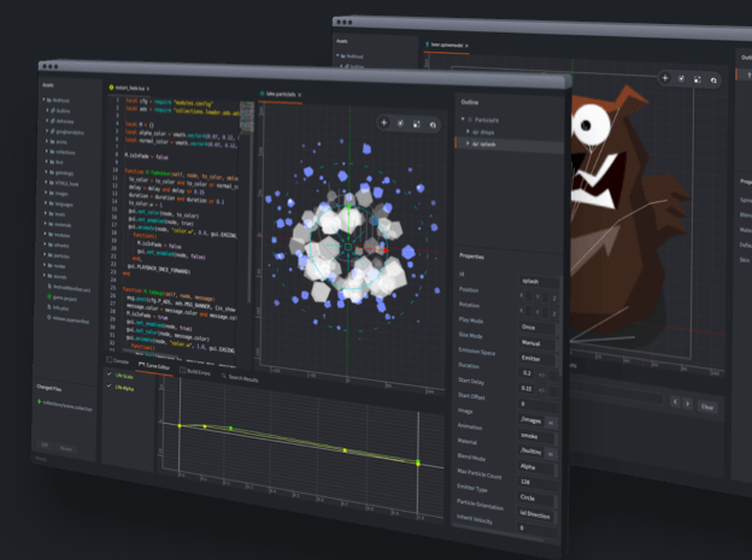Open the Build Errors tab

(x=196, y=371)
